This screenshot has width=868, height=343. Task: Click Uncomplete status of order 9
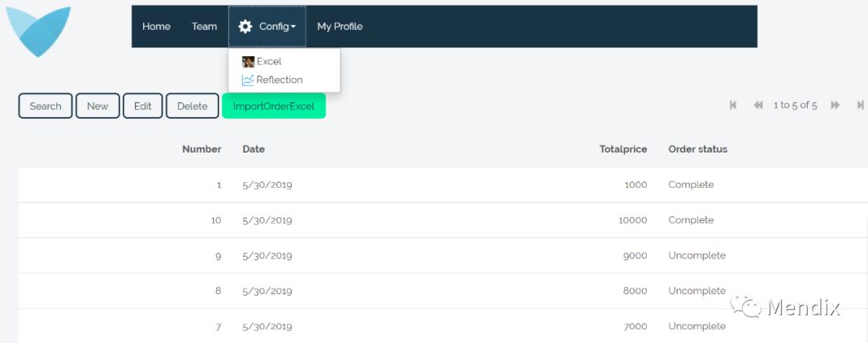click(697, 255)
